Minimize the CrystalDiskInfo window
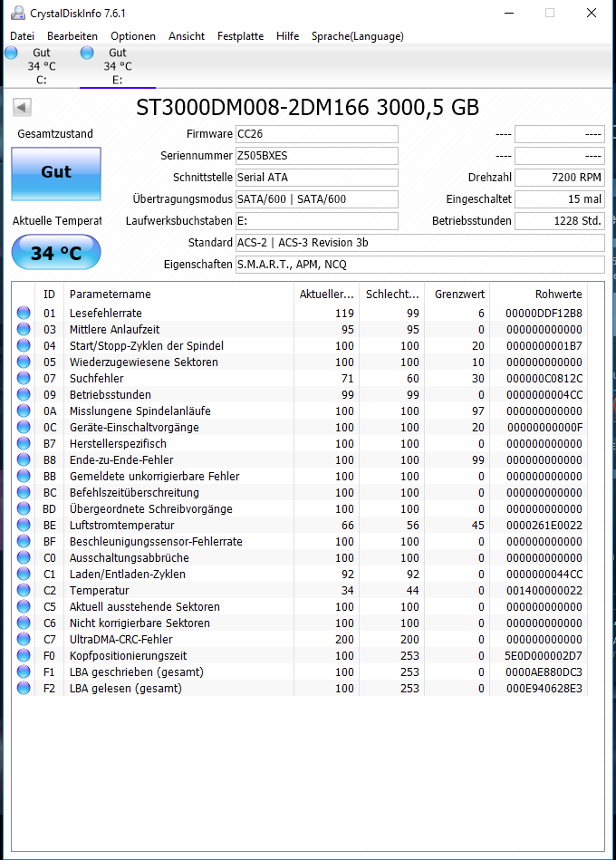This screenshot has width=616, height=860. [x=509, y=13]
